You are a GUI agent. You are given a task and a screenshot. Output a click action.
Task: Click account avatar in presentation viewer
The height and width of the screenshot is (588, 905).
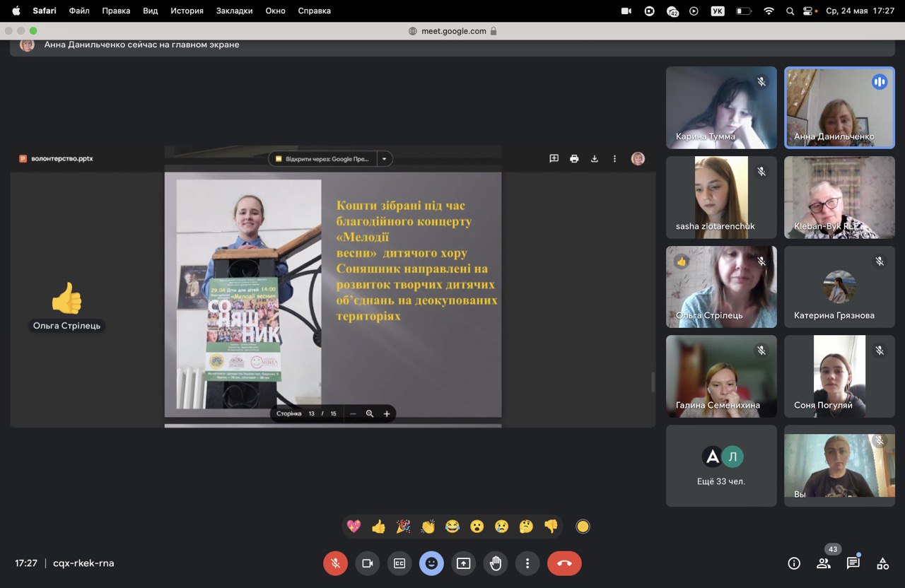coord(638,159)
